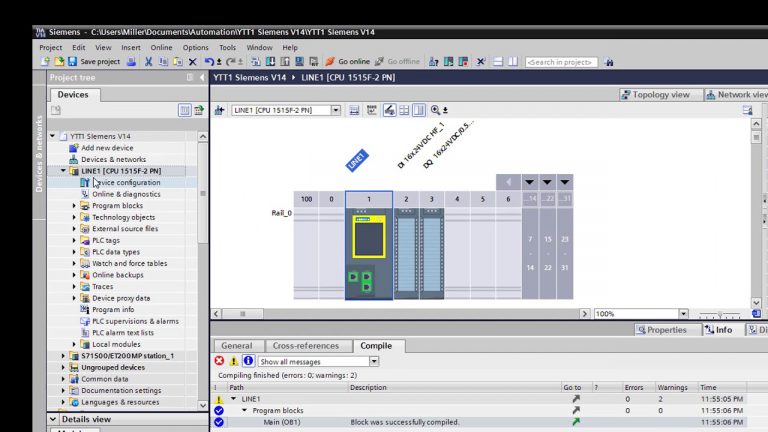This screenshot has width=768, height=432.
Task: Open Online & diagnostics tree item
Action: [126, 194]
